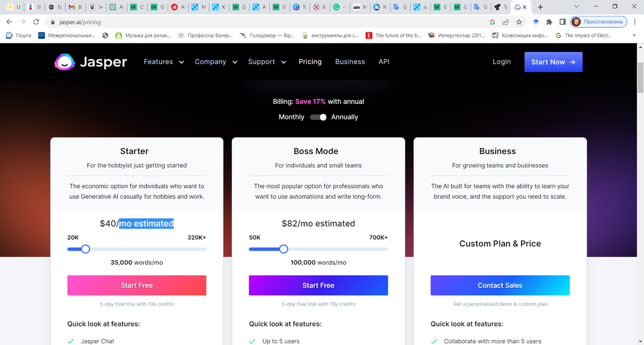Screen dimensions: 644x345
Task: Expand the Features dropdown menu
Action: click(x=164, y=62)
